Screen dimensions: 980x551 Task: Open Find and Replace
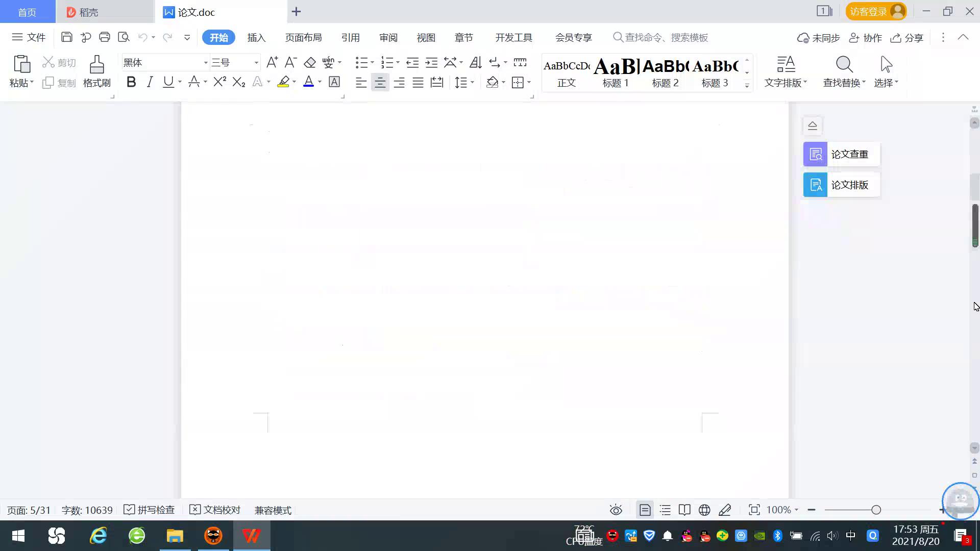coord(843,70)
